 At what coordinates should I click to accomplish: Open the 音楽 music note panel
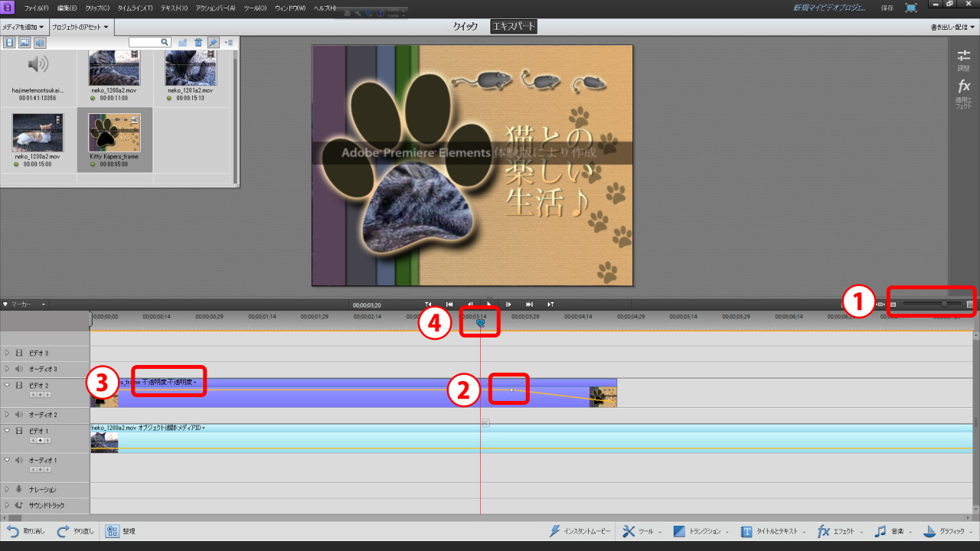click(880, 531)
